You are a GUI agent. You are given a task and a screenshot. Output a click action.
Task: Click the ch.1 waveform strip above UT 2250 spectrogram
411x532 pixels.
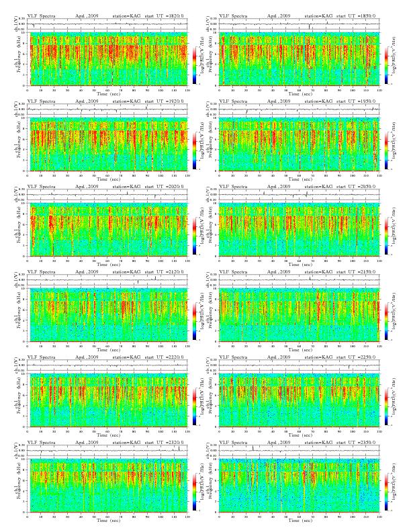pos(299,365)
